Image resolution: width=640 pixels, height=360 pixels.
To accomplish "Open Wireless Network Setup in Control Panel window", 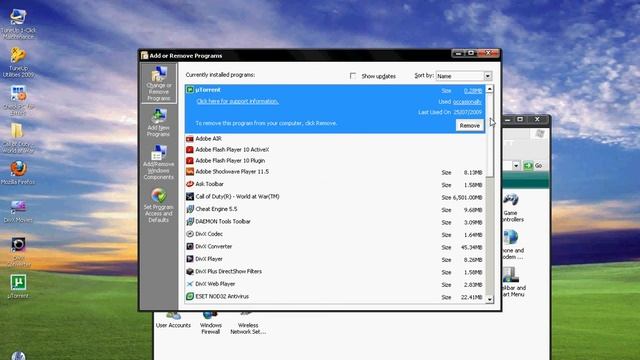I will tap(248, 323).
